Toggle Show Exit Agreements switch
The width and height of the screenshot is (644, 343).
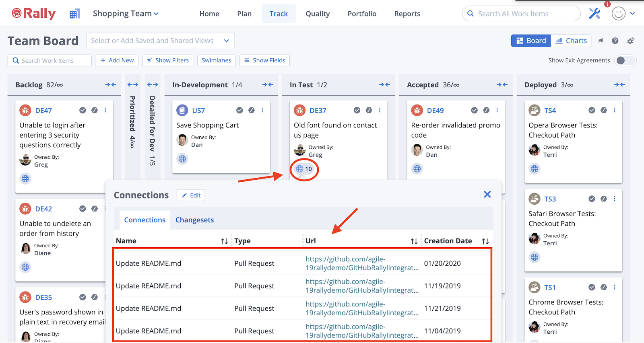point(625,60)
